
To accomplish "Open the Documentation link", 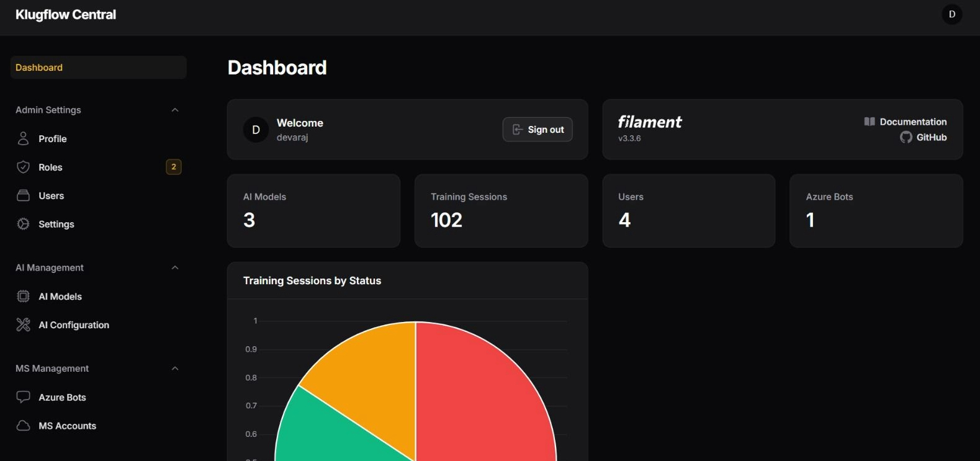I will coord(906,122).
